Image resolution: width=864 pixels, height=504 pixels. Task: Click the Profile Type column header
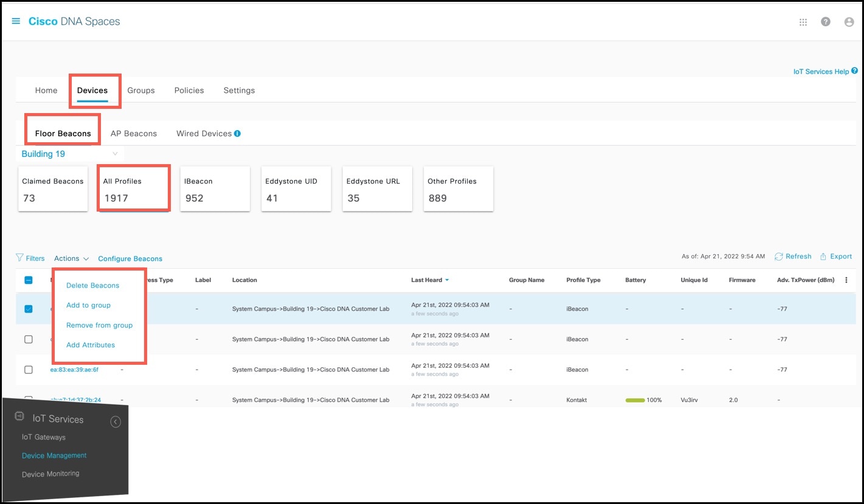[583, 280]
